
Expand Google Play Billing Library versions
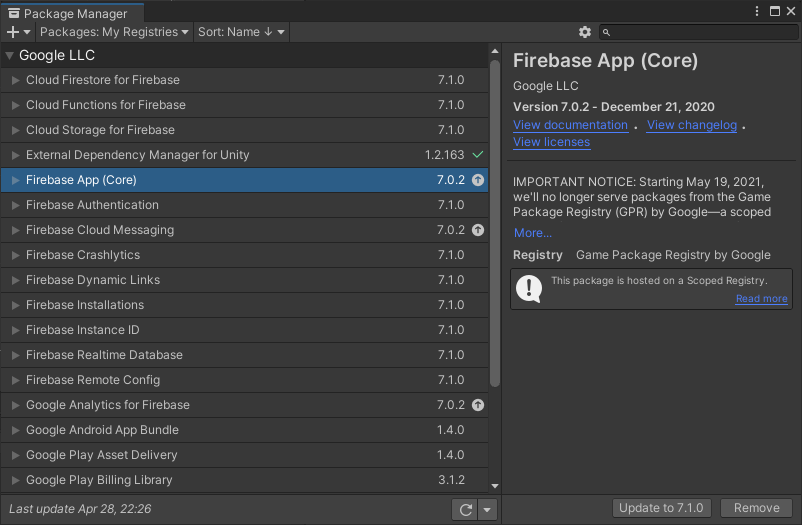15,480
